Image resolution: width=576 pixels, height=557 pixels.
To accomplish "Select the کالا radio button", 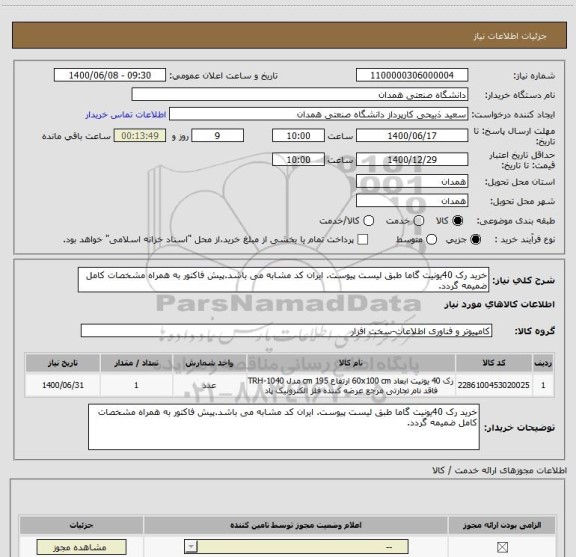I will click(x=458, y=220).
